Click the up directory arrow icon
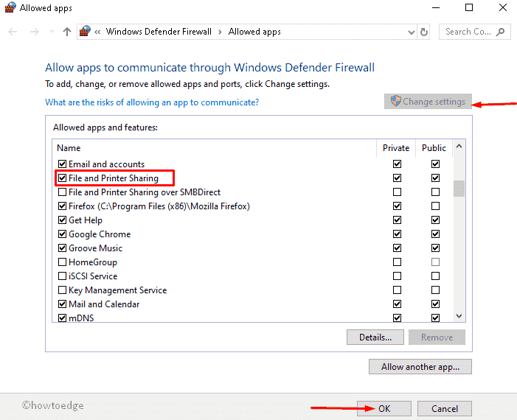The width and height of the screenshot is (517, 420). click(67, 32)
